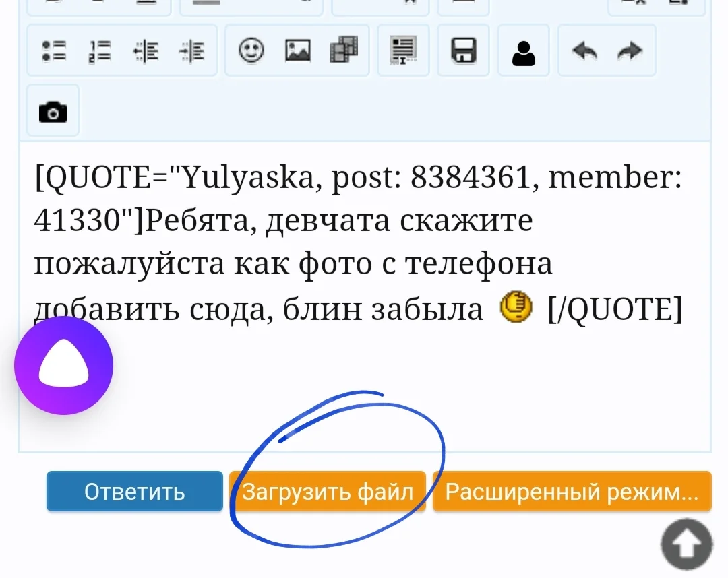
Task: Create a bulleted list
Action: tap(53, 50)
